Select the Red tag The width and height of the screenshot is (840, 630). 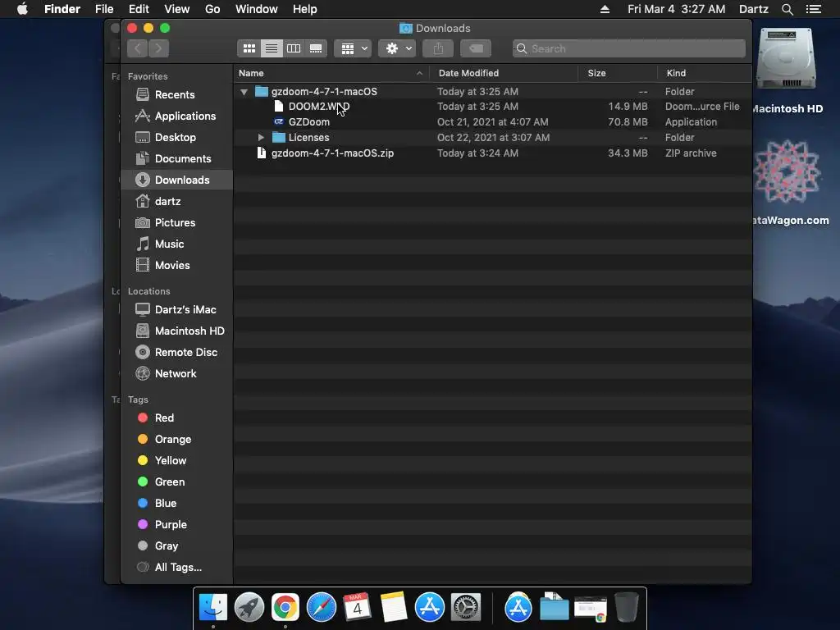tap(177, 418)
